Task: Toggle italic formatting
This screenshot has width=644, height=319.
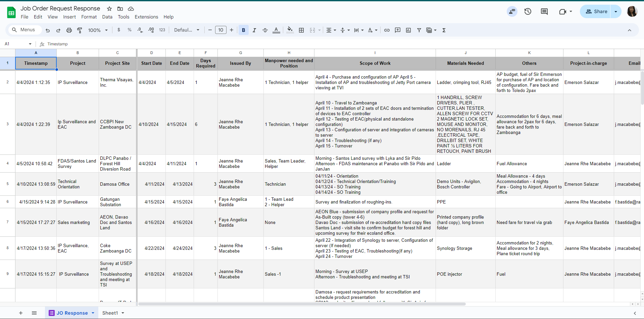Action: (x=254, y=30)
